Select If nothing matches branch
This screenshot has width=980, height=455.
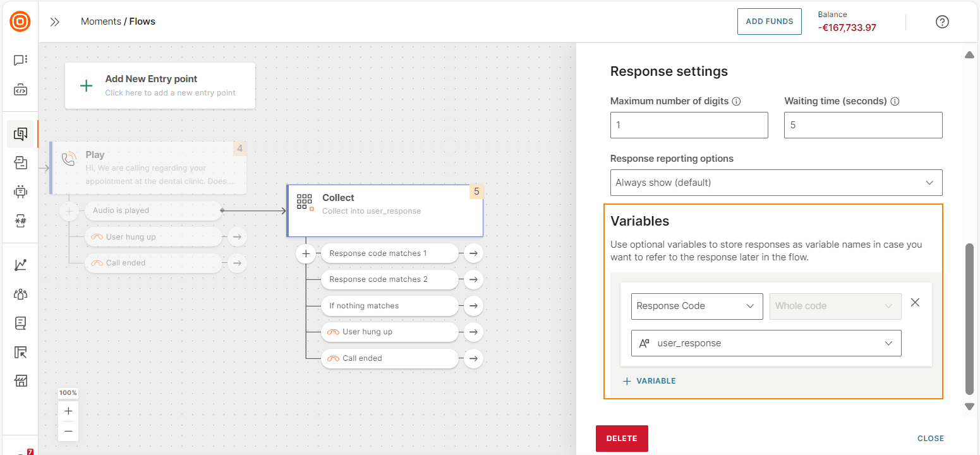(x=389, y=306)
